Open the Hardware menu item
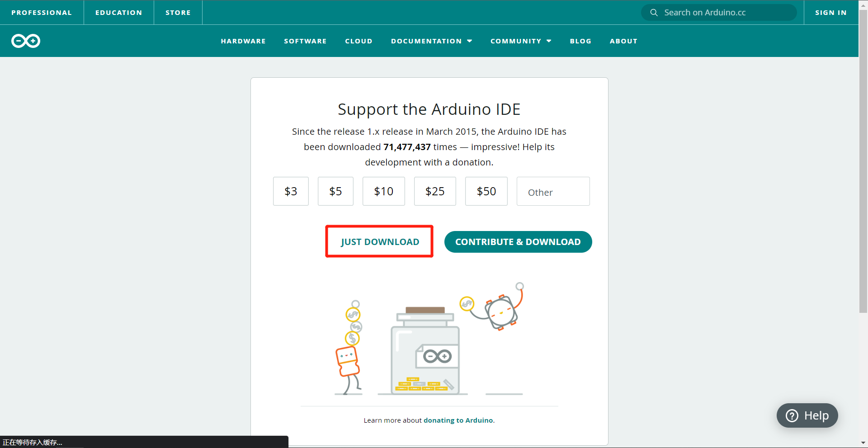 point(243,41)
